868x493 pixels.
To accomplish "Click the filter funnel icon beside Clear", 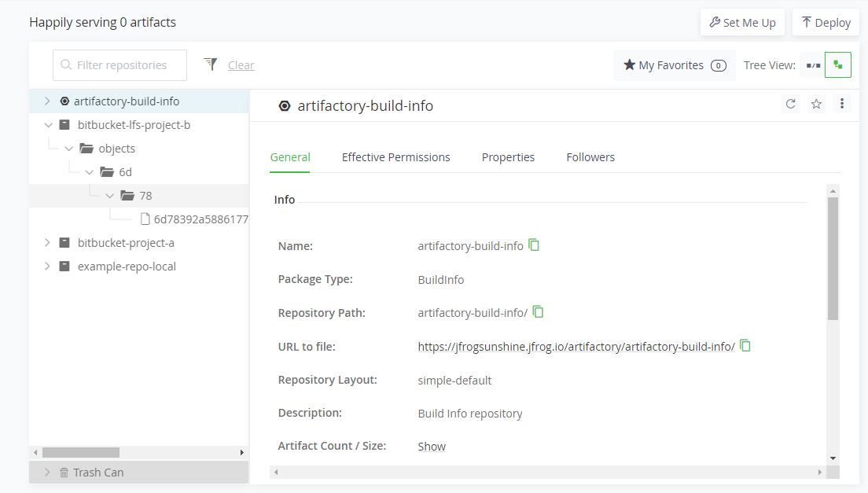I will point(211,64).
